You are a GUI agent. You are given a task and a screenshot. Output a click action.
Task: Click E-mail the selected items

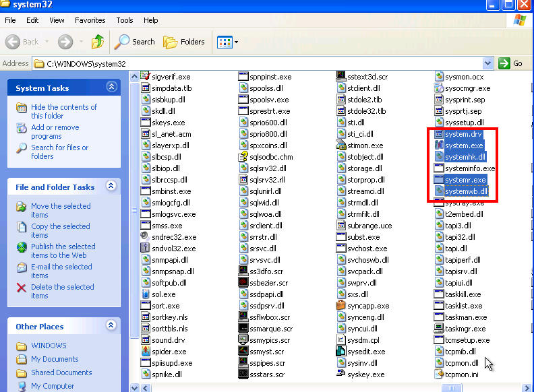tap(61, 271)
